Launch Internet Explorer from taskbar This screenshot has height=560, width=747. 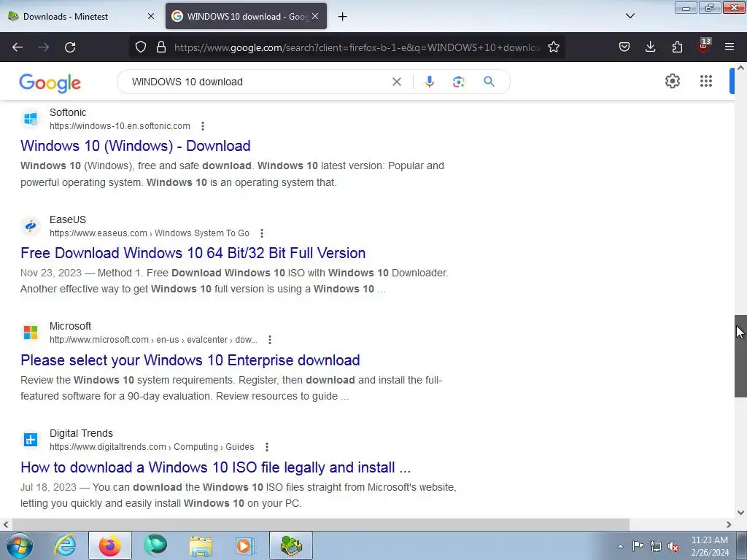tap(65, 545)
